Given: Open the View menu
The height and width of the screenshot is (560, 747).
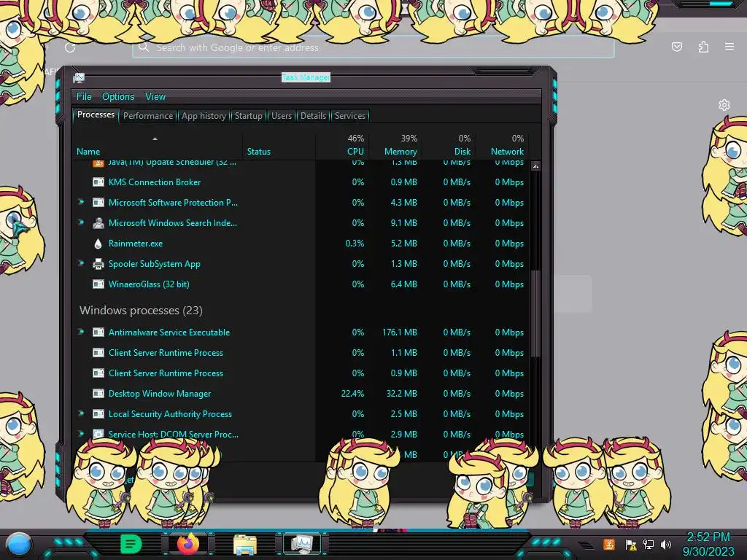Looking at the screenshot, I should (x=155, y=97).
